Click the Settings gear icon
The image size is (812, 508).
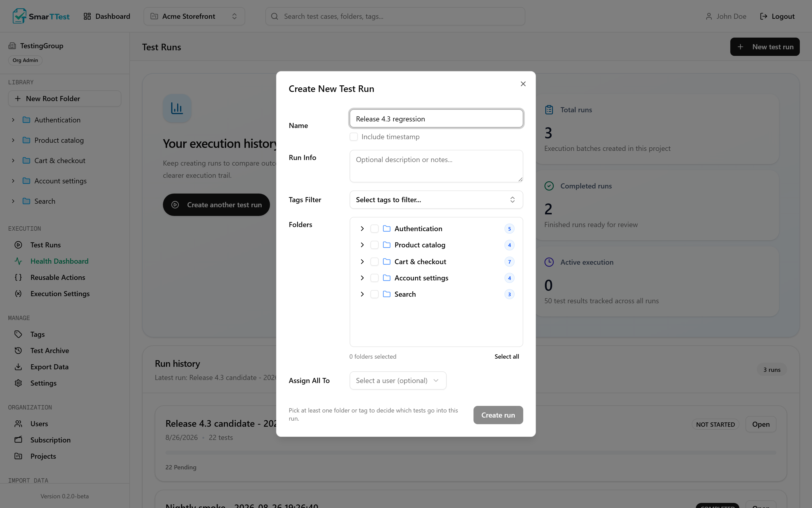[19, 383]
